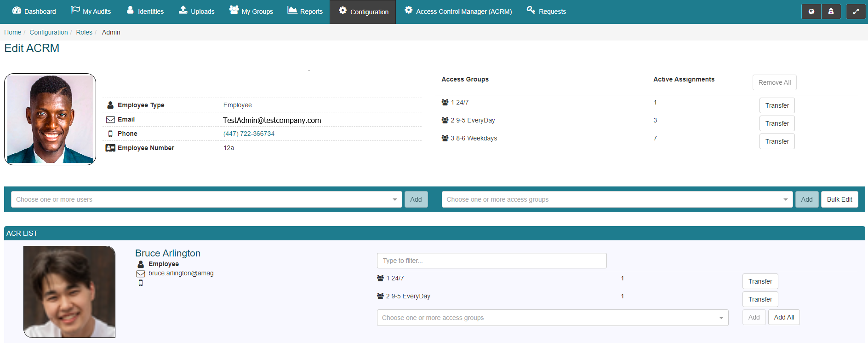Screen dimensions: 868x343
Task: Click the Employee Type person icon
Action: 110,105
